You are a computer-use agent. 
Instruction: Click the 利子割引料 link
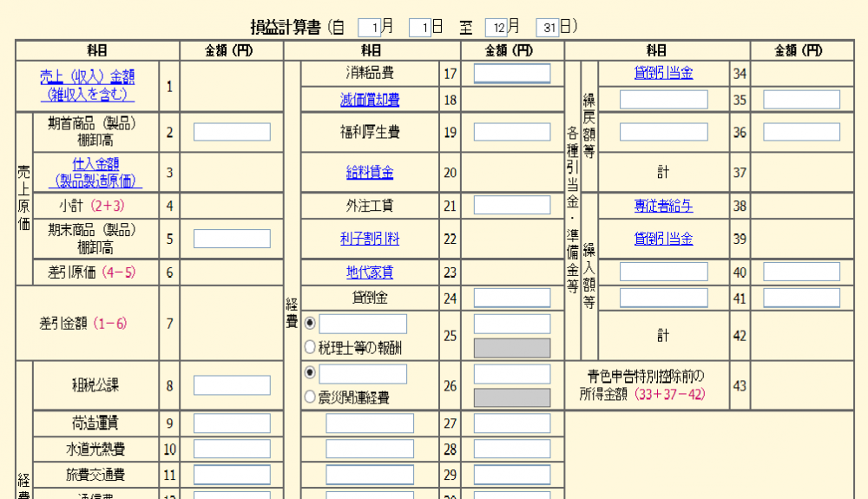[370, 238]
